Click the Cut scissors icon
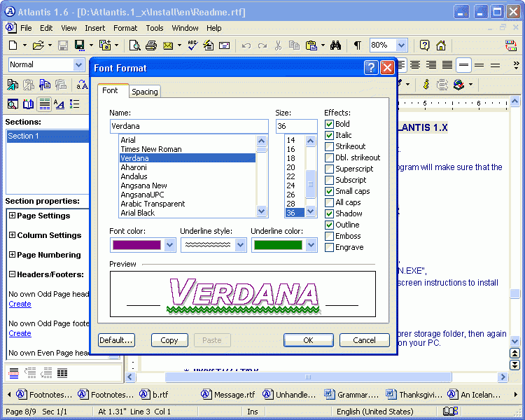 (x=278, y=45)
